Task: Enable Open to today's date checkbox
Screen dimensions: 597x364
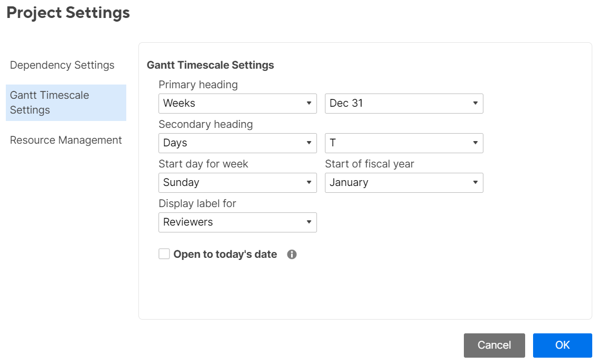Action: (x=164, y=254)
